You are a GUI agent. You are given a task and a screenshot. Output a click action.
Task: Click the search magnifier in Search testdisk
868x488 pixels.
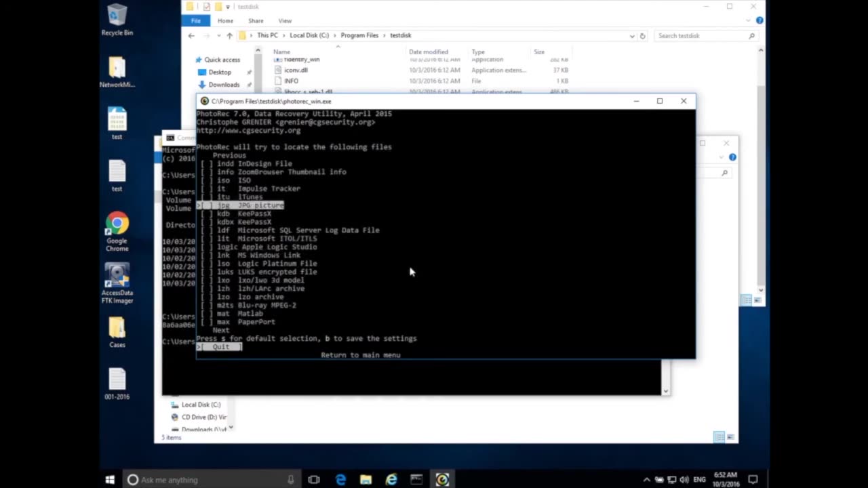pos(751,35)
